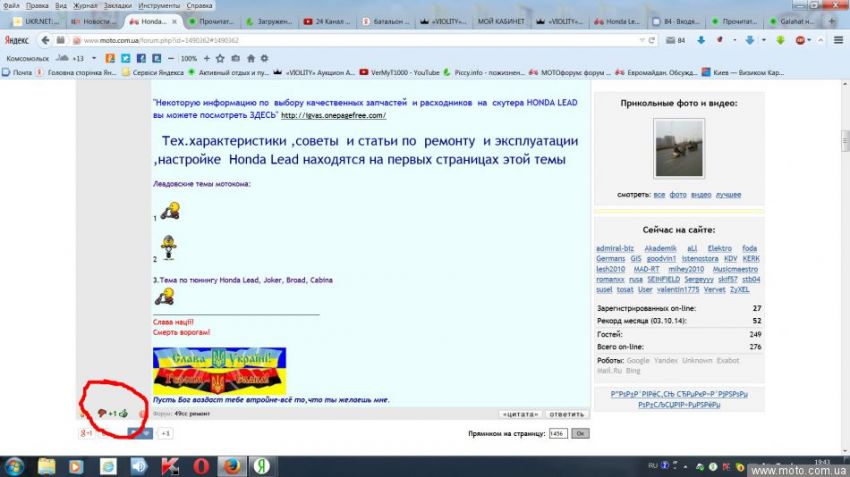Click the Google +1 share button
This screenshot has height=477, width=850.
coord(86,433)
